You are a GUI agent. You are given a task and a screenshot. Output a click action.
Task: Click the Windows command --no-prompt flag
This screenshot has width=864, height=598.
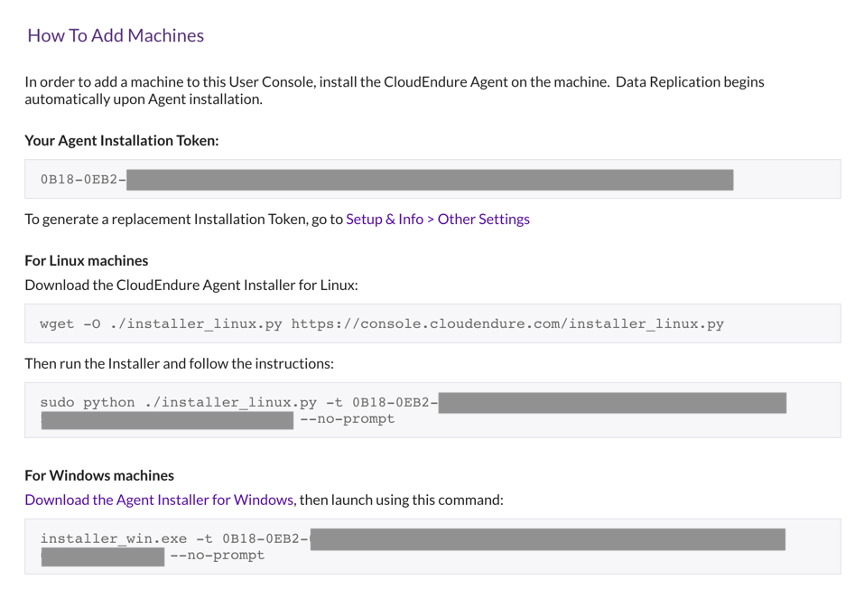pyautogui.click(x=217, y=556)
